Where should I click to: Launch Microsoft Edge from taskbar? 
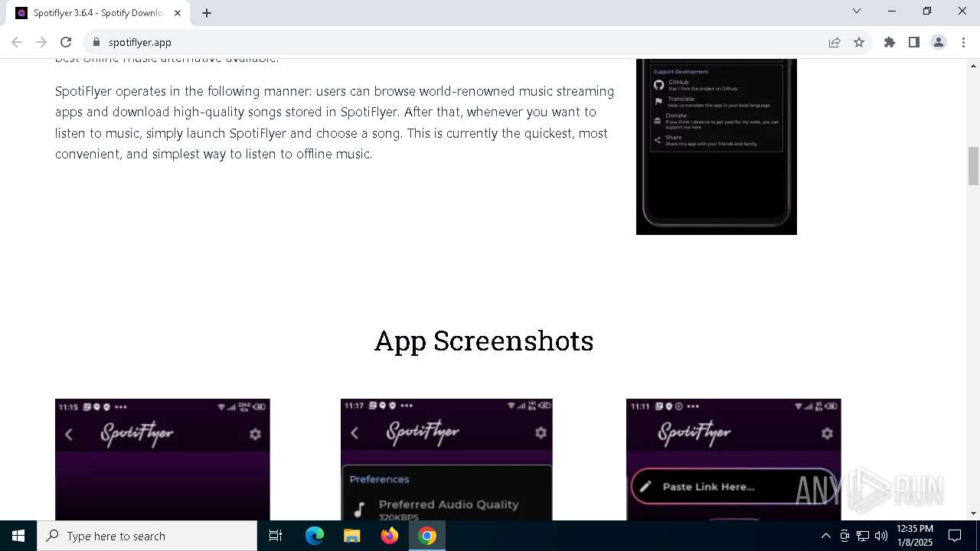click(x=315, y=536)
